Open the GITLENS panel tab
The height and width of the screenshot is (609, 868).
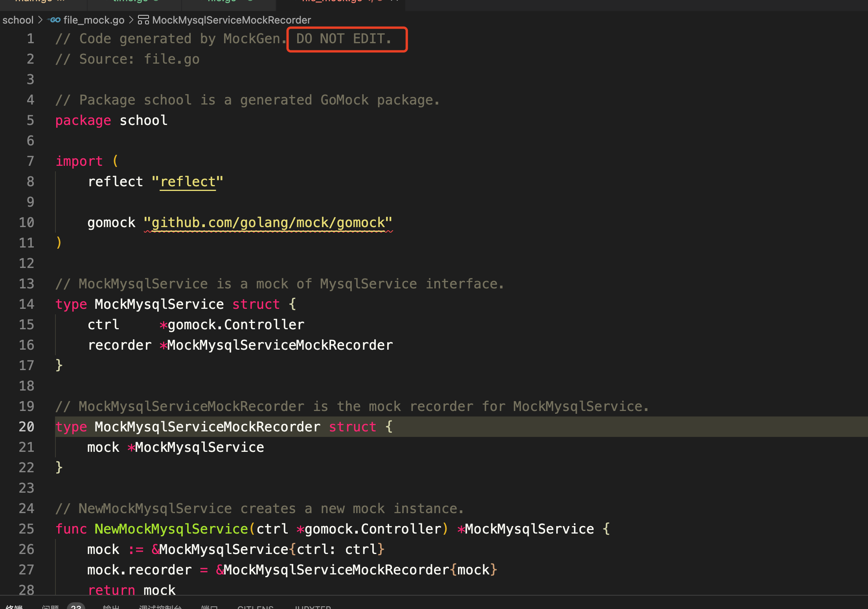pos(255,607)
